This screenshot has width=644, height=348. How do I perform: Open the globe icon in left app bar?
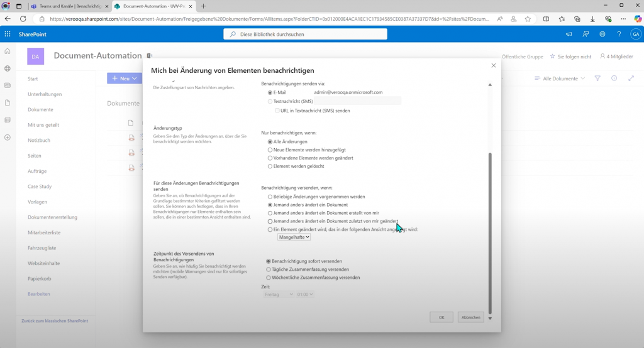[x=8, y=68]
